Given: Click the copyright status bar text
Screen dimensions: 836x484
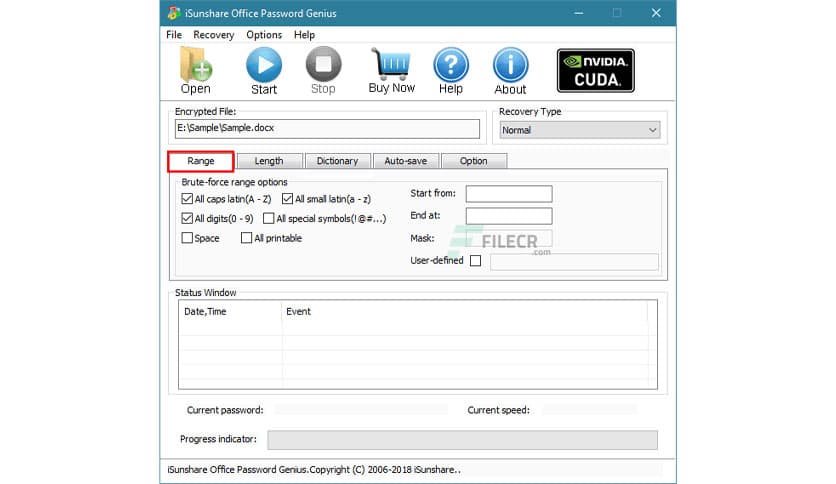Looking at the screenshot, I should [314, 470].
